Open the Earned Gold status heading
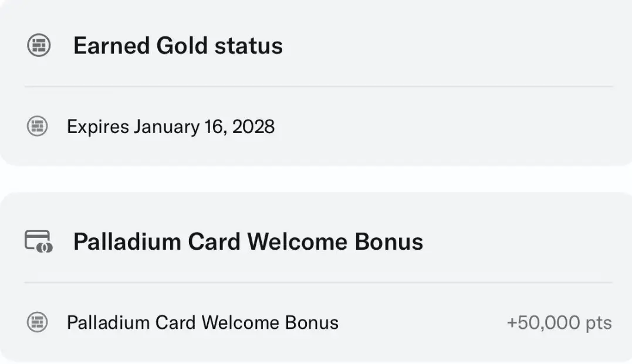632x364 pixels. point(178,46)
